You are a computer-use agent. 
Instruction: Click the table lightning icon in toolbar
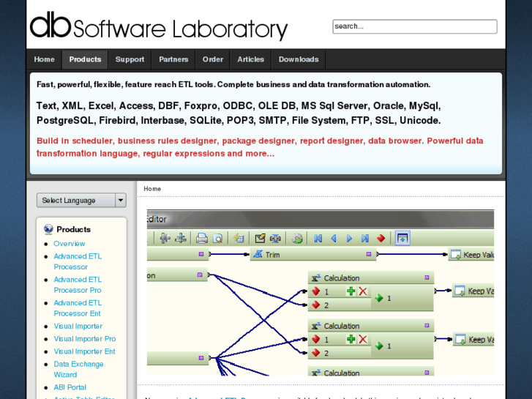point(239,238)
